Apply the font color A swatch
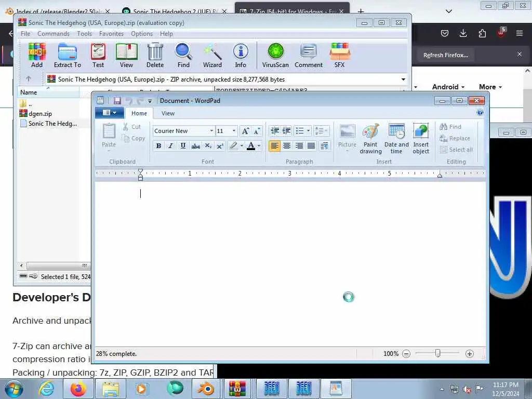Viewport: 532px width, 399px height. tap(251, 146)
